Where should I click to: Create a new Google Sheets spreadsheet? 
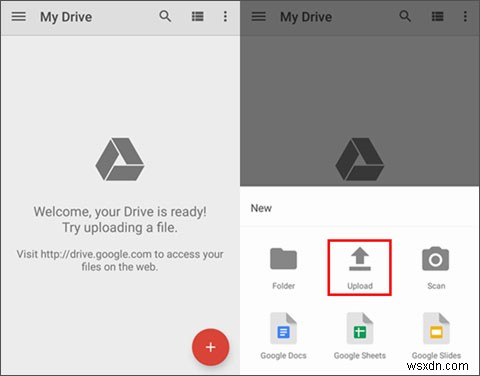point(360,336)
